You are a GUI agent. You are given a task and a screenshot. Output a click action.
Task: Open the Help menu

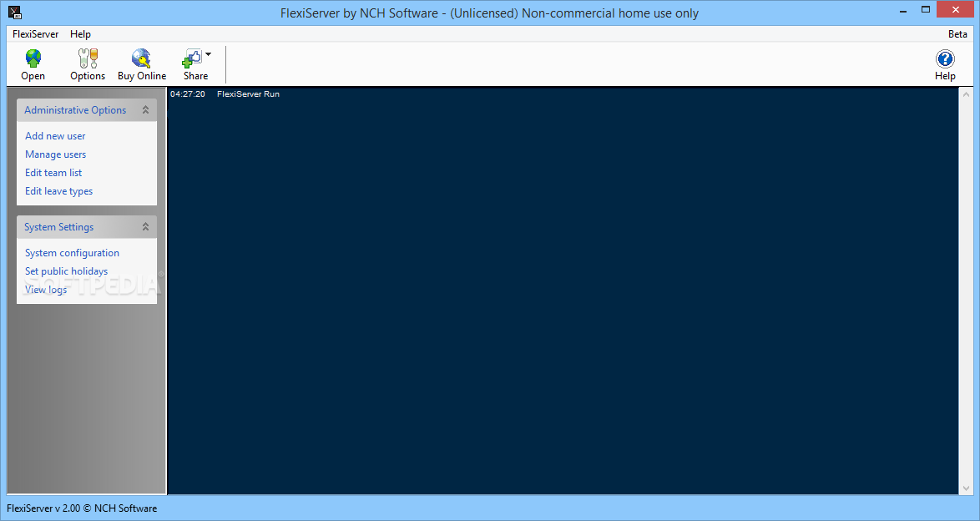[80, 33]
